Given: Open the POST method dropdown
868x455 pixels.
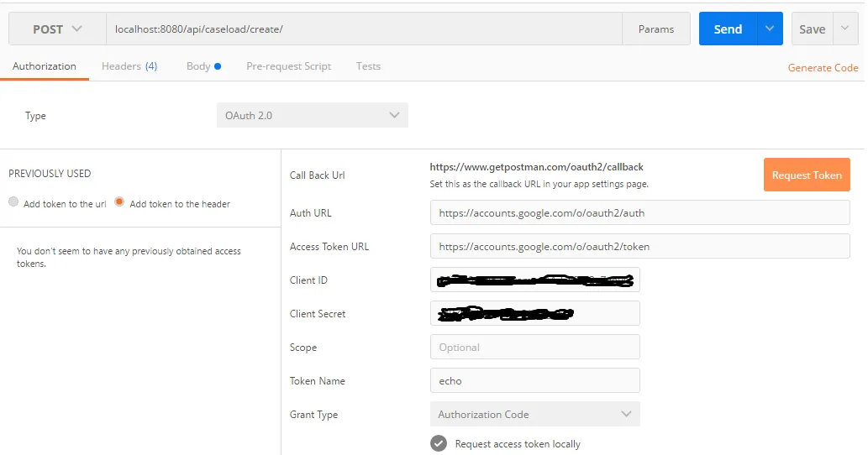Looking at the screenshot, I should pyautogui.click(x=57, y=29).
